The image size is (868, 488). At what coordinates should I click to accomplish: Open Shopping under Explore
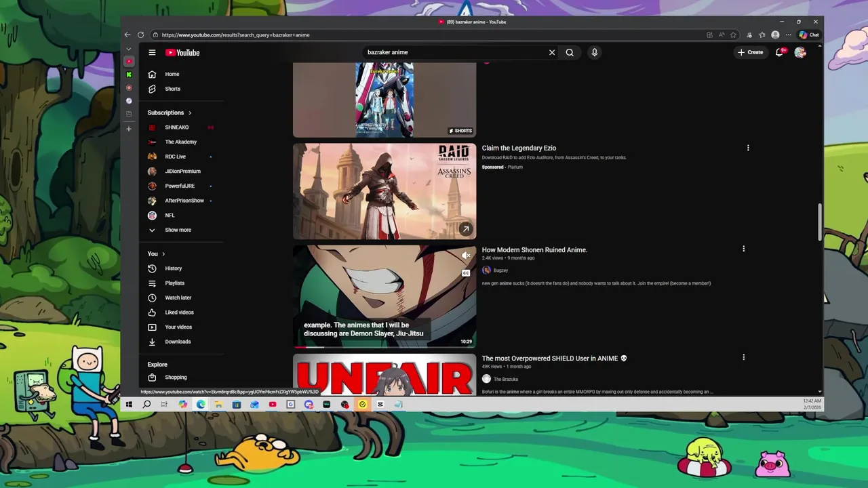[x=182, y=378]
